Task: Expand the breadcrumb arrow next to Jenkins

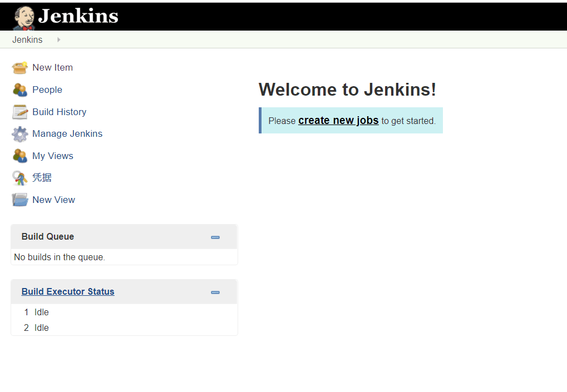Action: pos(58,39)
